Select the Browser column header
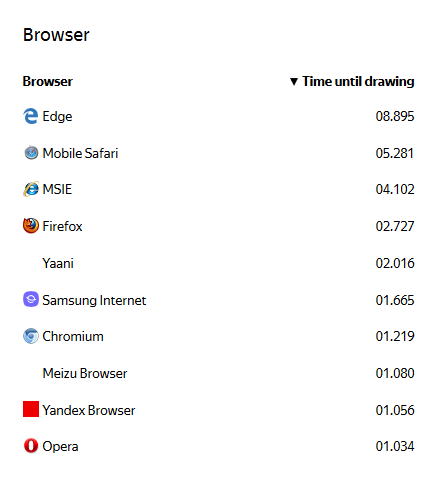Screen dimensions: 437x487 click(x=48, y=81)
